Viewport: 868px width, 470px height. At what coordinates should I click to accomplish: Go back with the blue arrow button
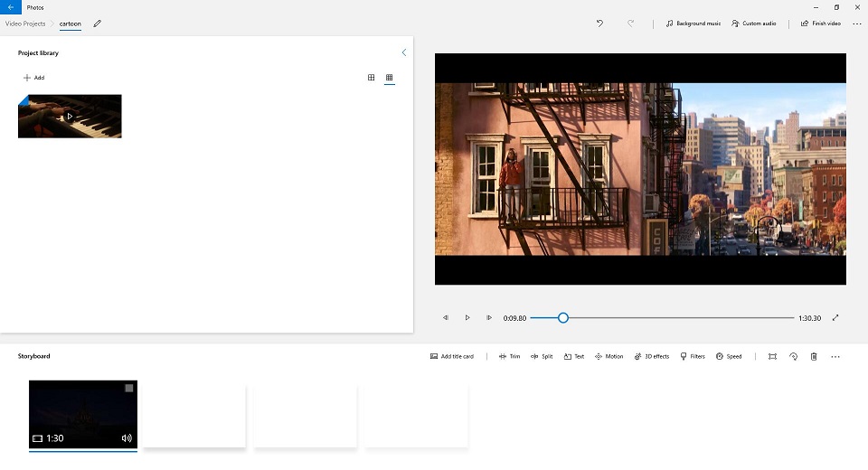pyautogui.click(x=11, y=7)
